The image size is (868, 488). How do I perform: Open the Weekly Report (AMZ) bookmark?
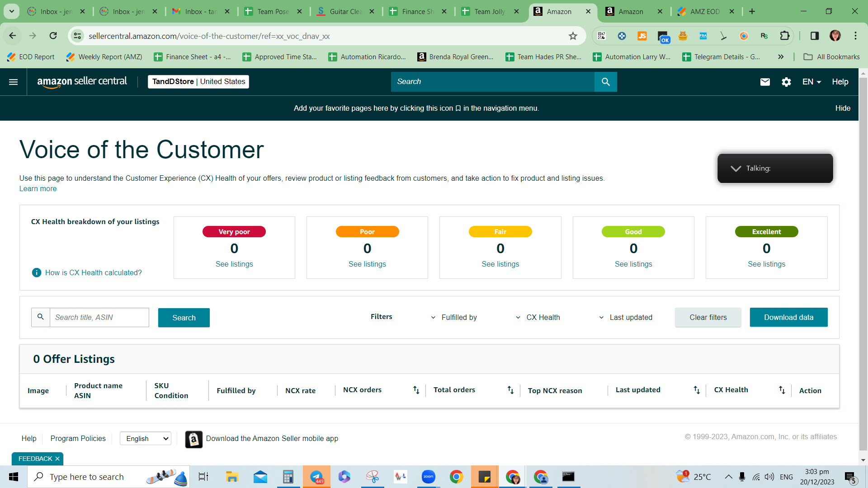[x=104, y=56]
